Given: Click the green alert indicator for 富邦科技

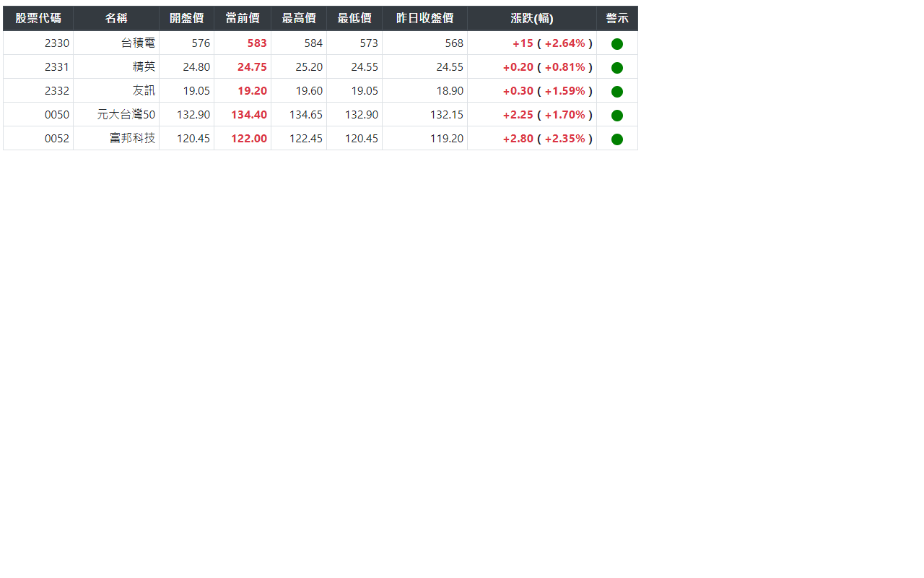Looking at the screenshot, I should pyautogui.click(x=616, y=137).
